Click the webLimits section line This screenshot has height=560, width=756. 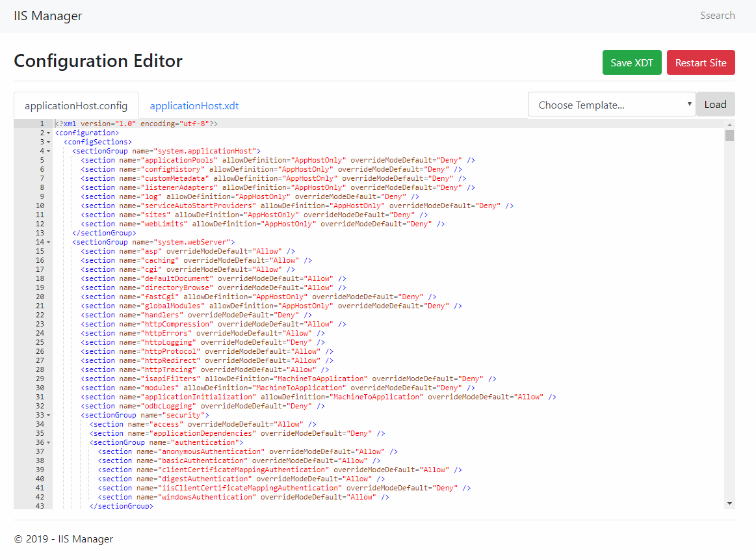point(263,224)
